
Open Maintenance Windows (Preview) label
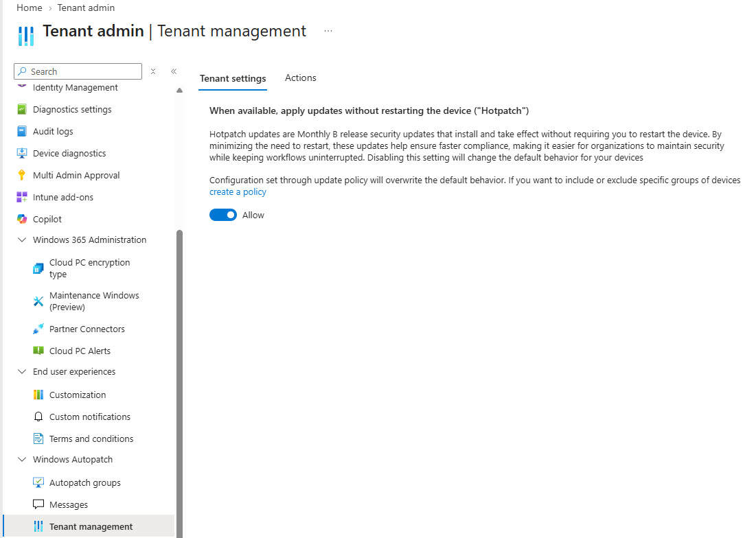[94, 301]
